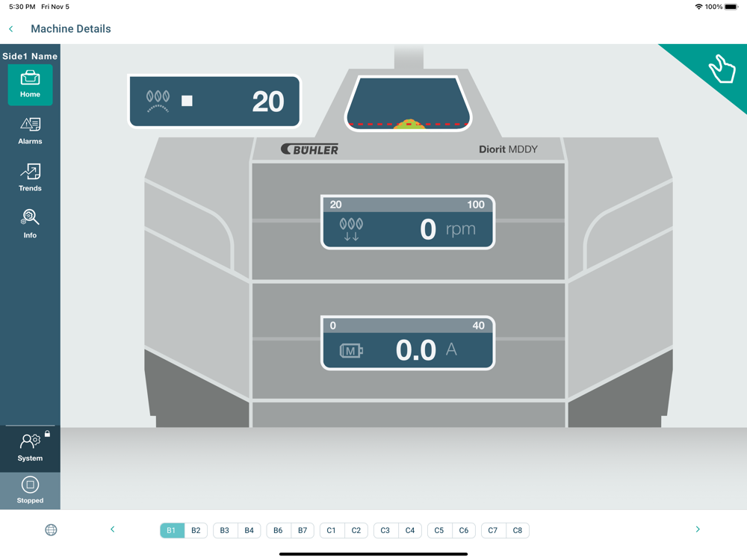Tap the grain feed rpm icon
This screenshot has width=747, height=560.
351,229
